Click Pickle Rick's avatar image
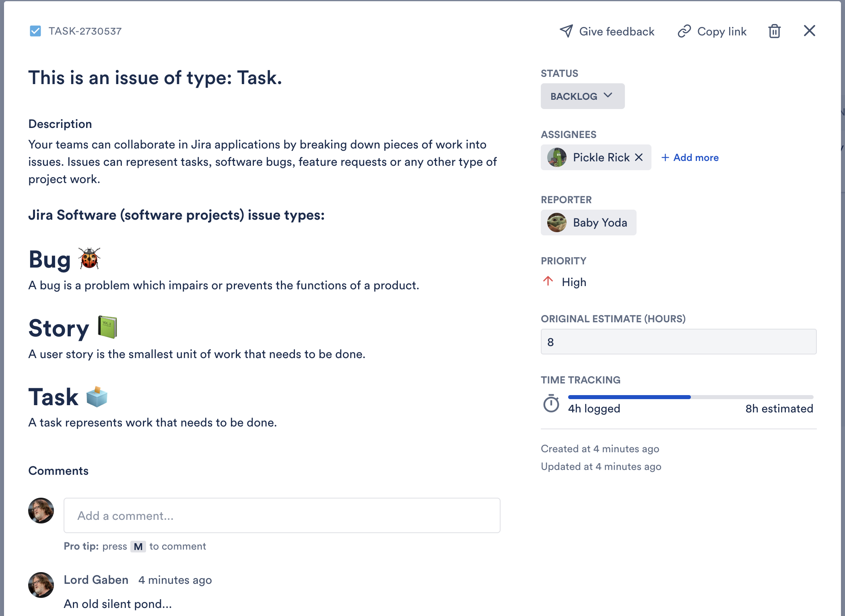This screenshot has width=845, height=616. click(557, 157)
